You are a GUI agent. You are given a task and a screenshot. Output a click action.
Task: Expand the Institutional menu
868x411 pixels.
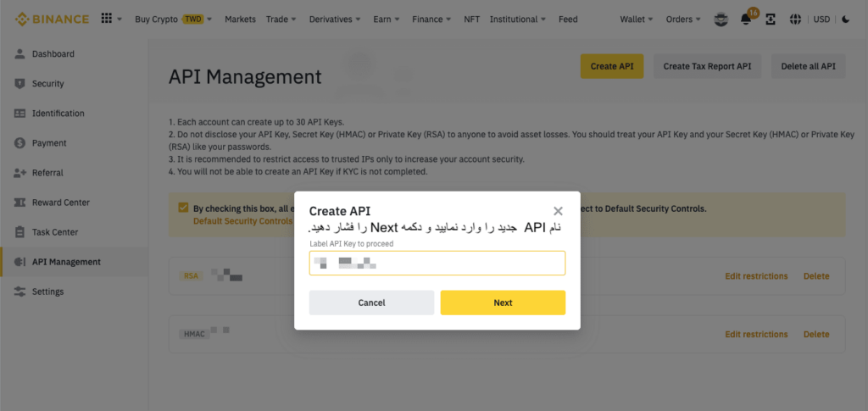tap(518, 19)
